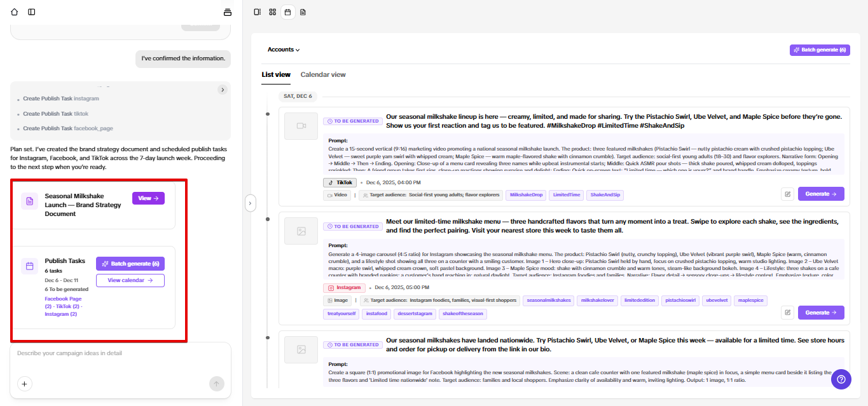
Task: Click Batch generate (6) at top right
Action: click(x=819, y=50)
